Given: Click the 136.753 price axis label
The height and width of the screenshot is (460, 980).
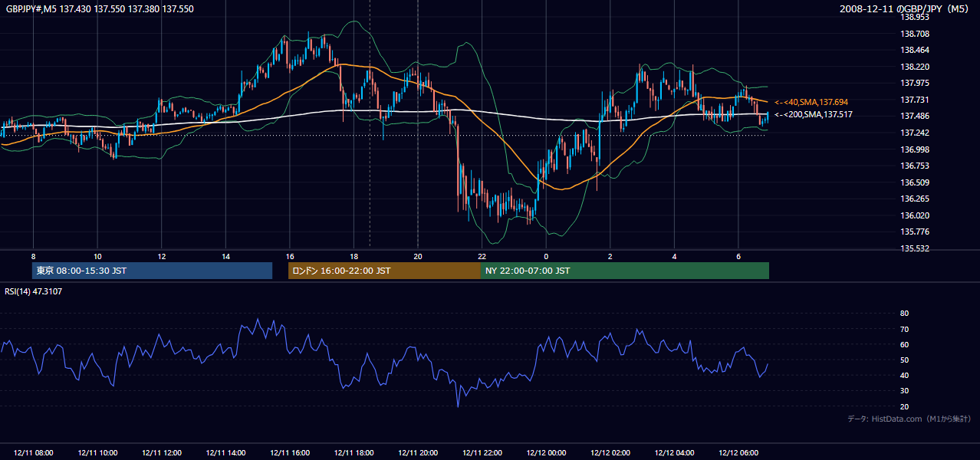Looking at the screenshot, I should tap(915, 166).
